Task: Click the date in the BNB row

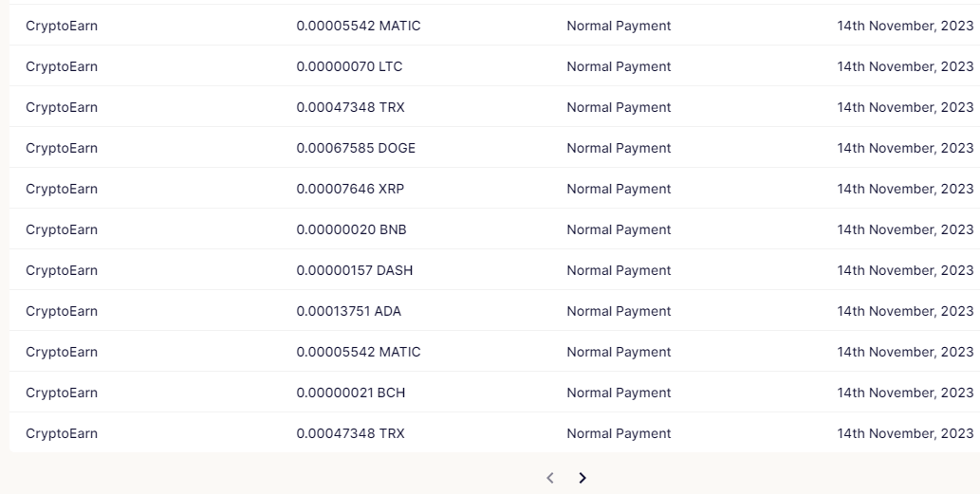Action: (x=905, y=229)
